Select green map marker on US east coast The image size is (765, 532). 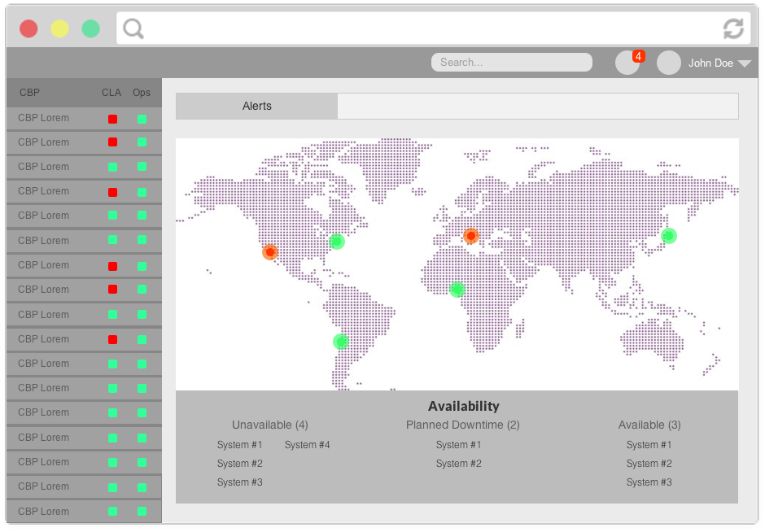click(x=337, y=242)
